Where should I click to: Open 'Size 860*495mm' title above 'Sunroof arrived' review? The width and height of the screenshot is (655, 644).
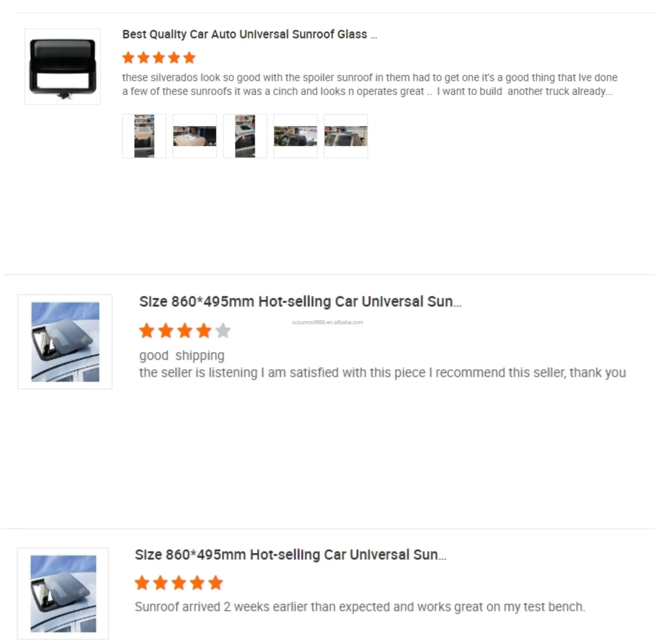pos(291,555)
